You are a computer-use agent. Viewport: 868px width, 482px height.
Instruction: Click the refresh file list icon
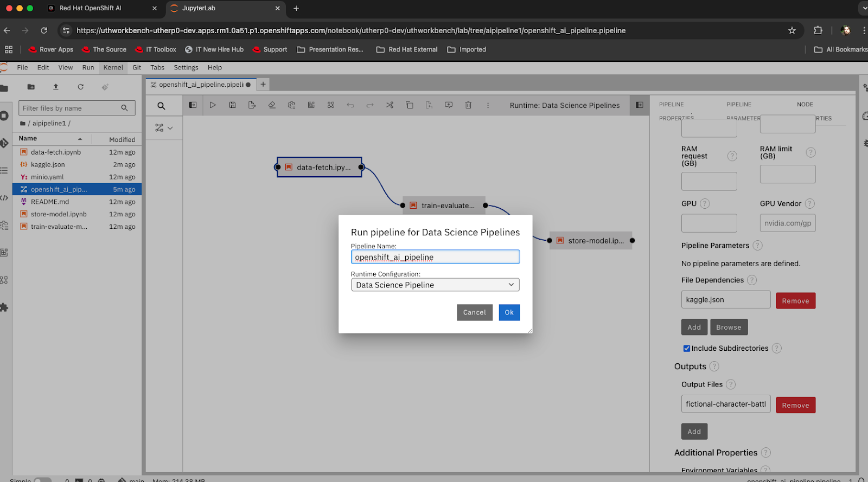click(80, 87)
